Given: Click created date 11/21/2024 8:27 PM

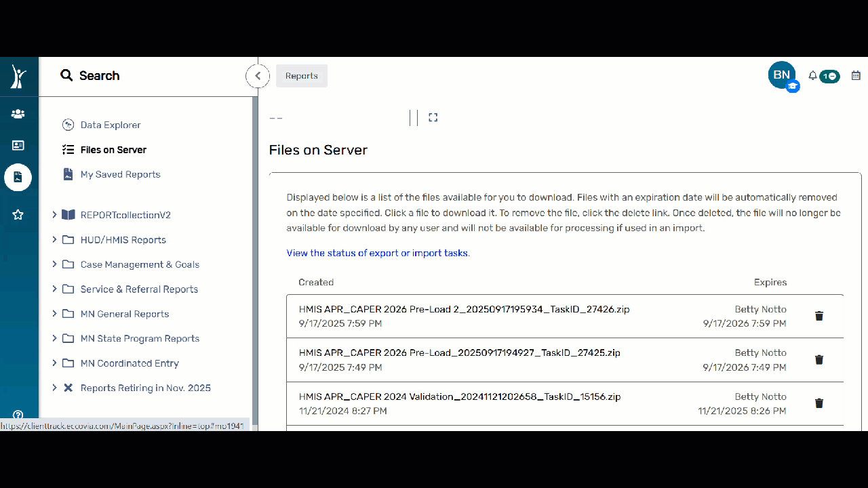Looking at the screenshot, I should pyautogui.click(x=343, y=411).
